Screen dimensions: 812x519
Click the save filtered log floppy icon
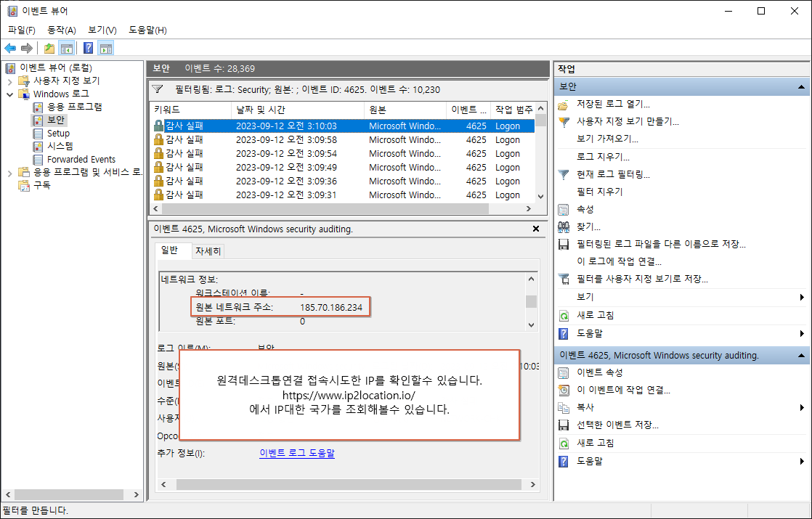564,244
